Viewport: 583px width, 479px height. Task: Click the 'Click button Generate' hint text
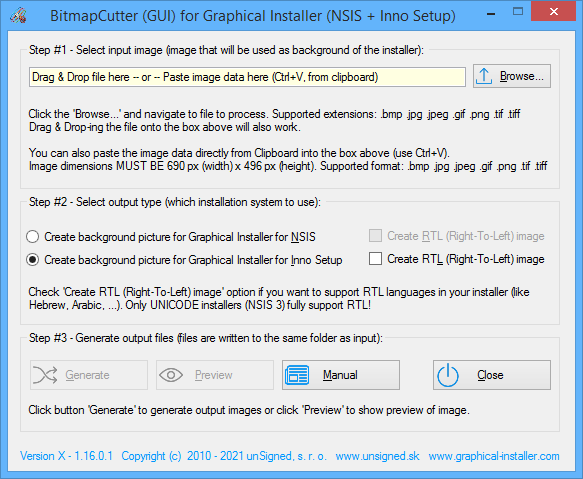249,410
